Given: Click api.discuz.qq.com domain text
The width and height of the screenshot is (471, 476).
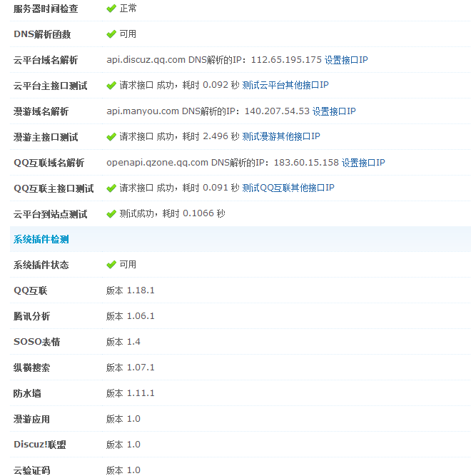Looking at the screenshot, I should [146, 60].
